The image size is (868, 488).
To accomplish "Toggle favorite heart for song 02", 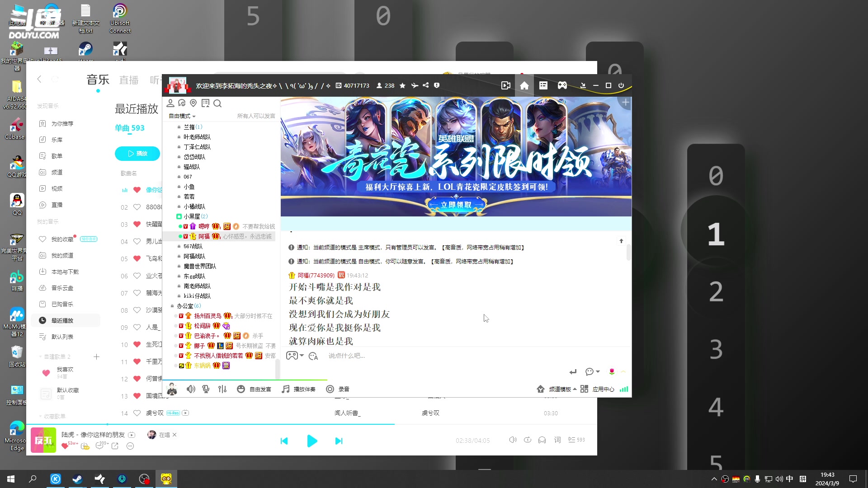I will point(137,207).
